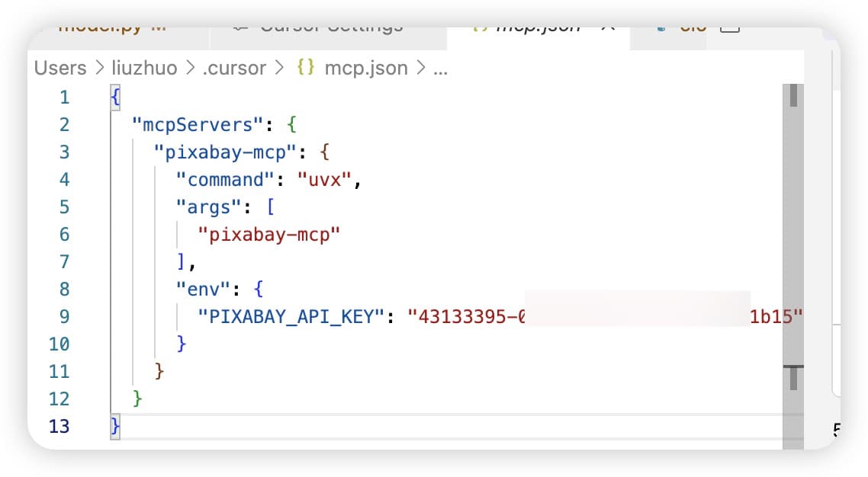Image resolution: width=868 pixels, height=477 pixels.
Task: Open the Users breadcrumb segment
Action: 60,67
